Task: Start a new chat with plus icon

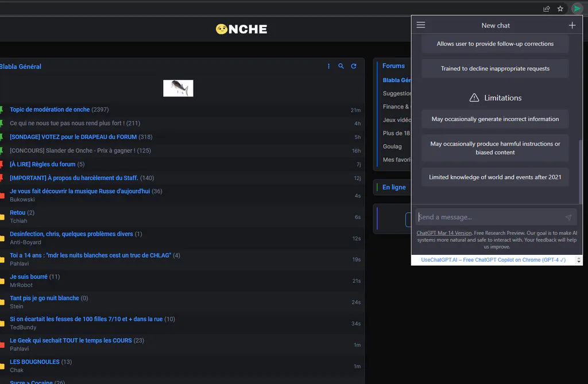Action: [x=572, y=25]
